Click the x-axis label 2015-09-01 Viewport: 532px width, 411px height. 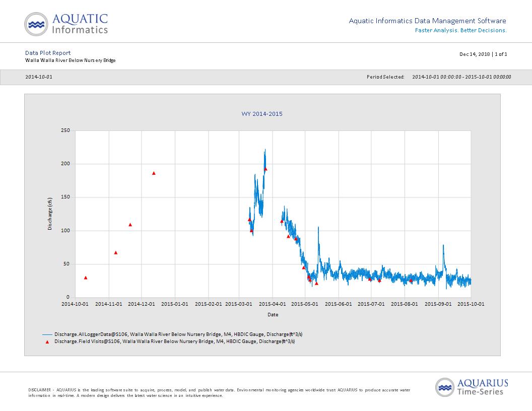(x=438, y=304)
